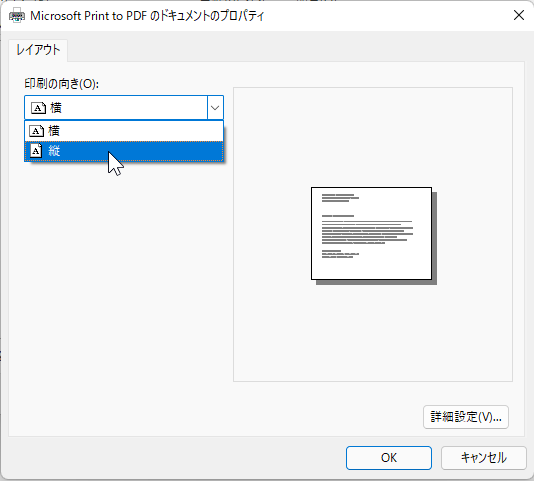Click the printer icon in the title bar
This screenshot has height=481, width=534.
17,15
